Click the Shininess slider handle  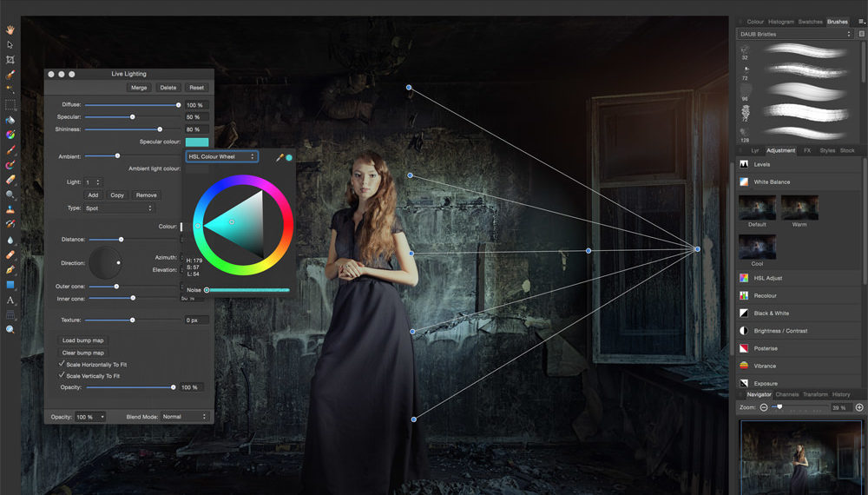coord(160,129)
